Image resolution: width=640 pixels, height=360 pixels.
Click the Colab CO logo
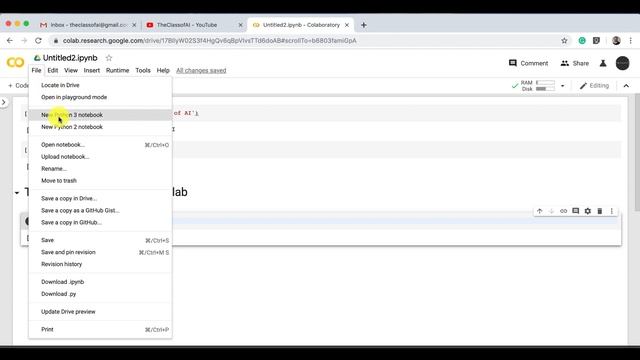click(x=16, y=62)
